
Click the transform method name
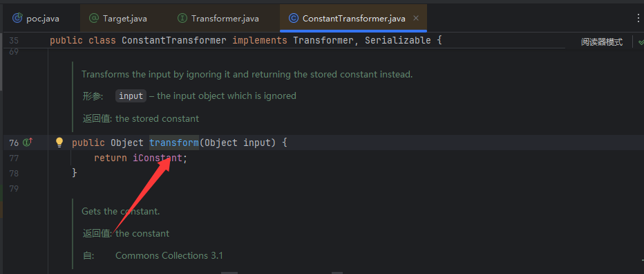(173, 143)
